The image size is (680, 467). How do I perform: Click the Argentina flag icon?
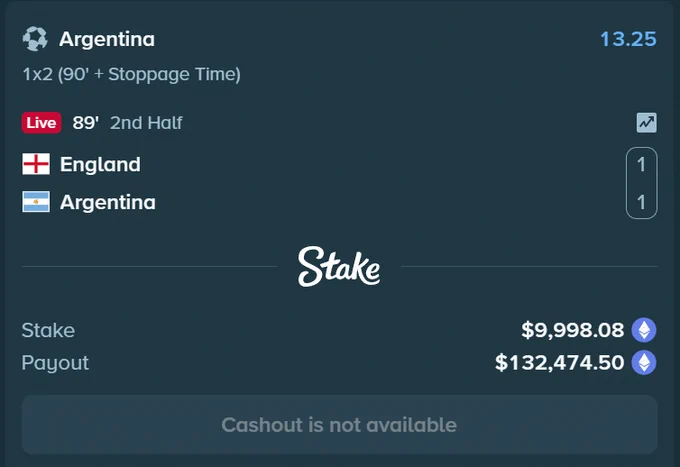[36, 202]
